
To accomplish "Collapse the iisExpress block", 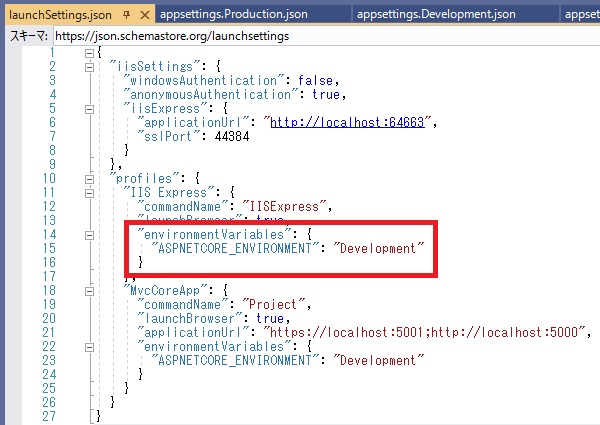I will [89, 109].
